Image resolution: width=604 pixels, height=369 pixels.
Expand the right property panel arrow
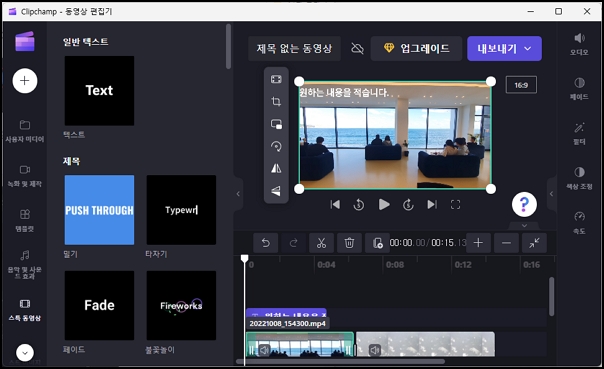point(552,194)
